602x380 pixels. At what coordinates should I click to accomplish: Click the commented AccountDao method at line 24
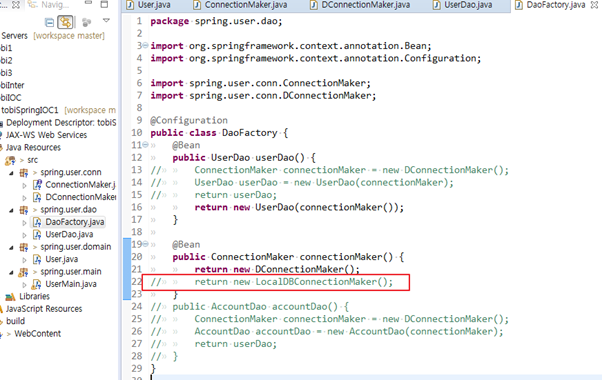[261, 307]
